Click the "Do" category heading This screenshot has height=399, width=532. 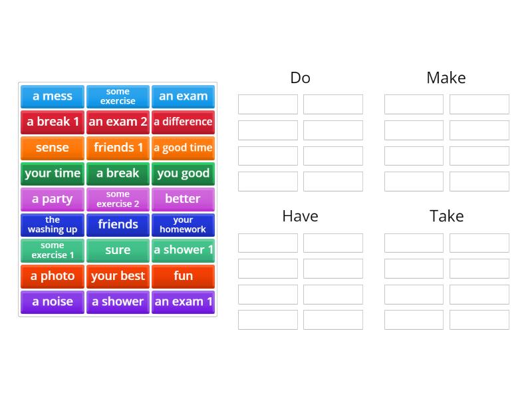point(300,77)
